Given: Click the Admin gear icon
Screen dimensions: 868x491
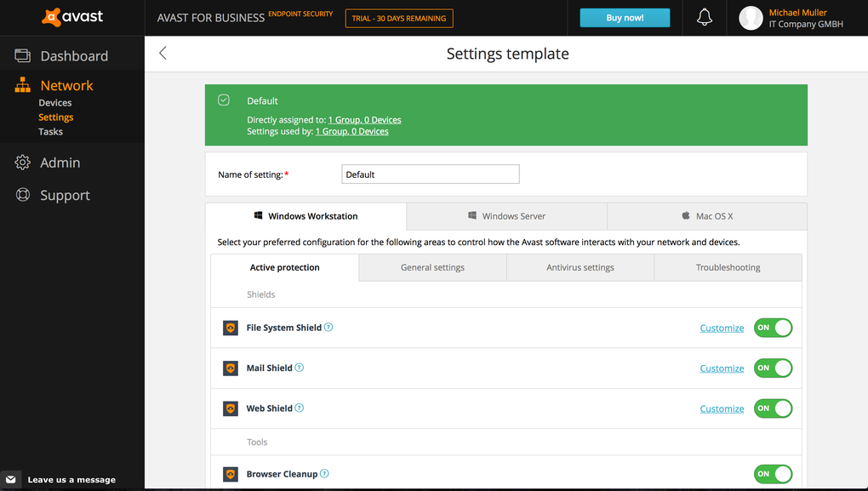Looking at the screenshot, I should coord(23,163).
